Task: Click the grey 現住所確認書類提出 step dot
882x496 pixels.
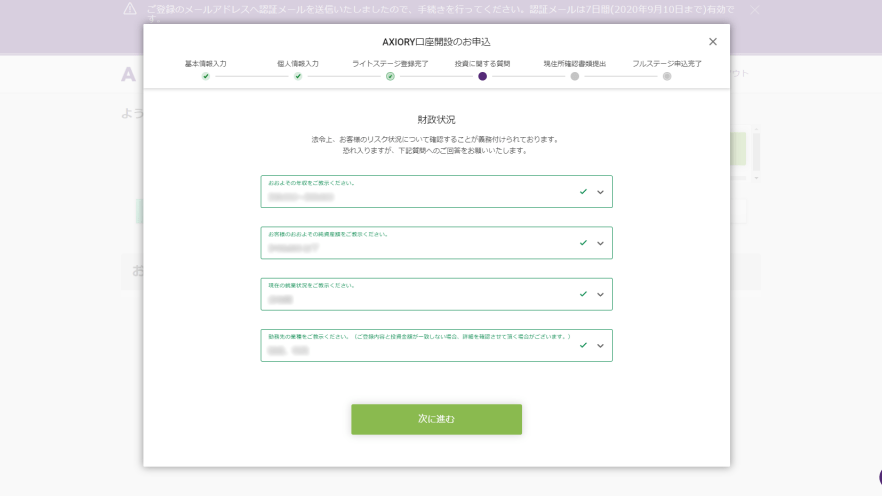Action: [574, 76]
